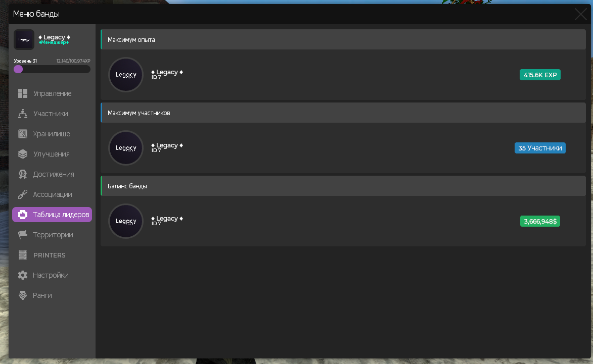The height and width of the screenshot is (364, 593).
Task: Click the Участники hierarchy icon
Action: pyautogui.click(x=23, y=114)
